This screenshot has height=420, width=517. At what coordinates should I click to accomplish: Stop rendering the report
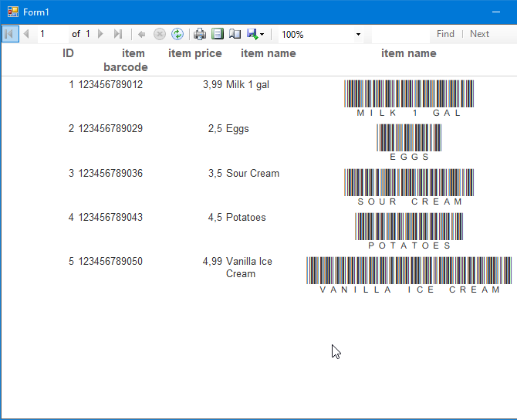tap(160, 34)
